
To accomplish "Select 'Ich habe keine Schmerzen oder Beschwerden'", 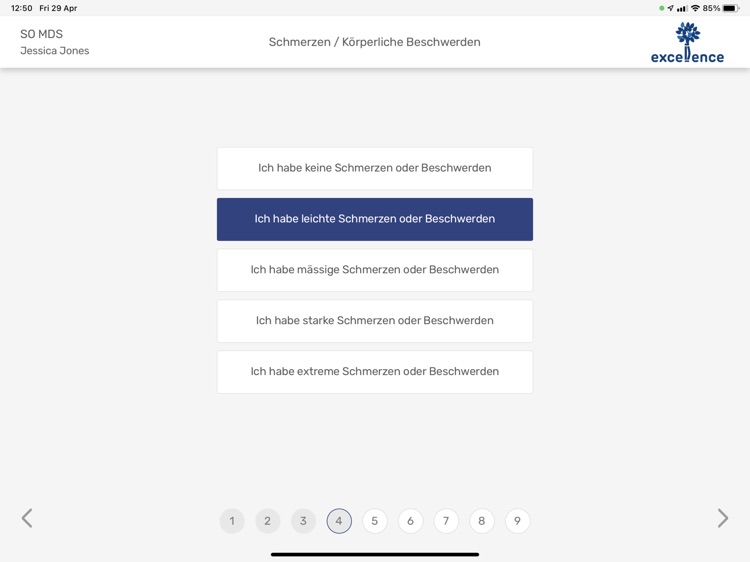I will [x=375, y=168].
